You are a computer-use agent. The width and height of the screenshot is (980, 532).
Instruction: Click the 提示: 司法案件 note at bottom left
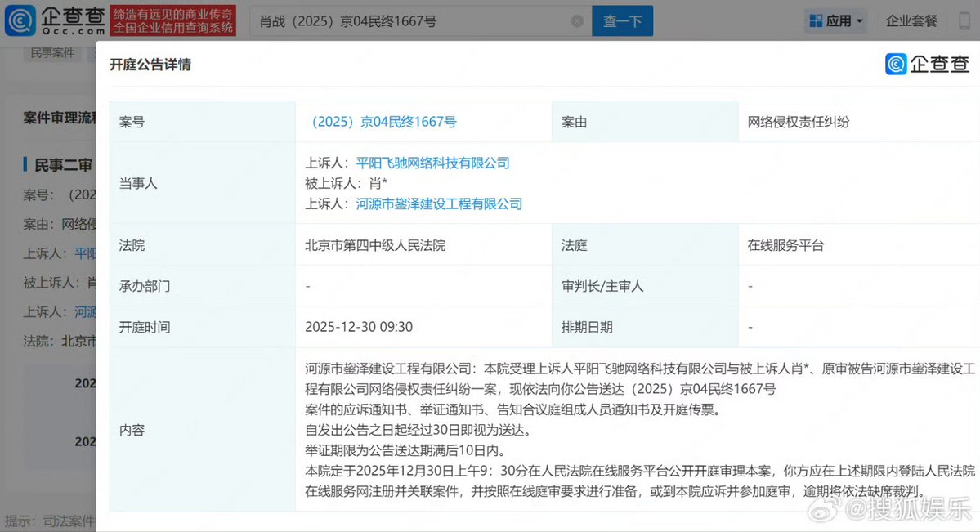click(x=49, y=521)
